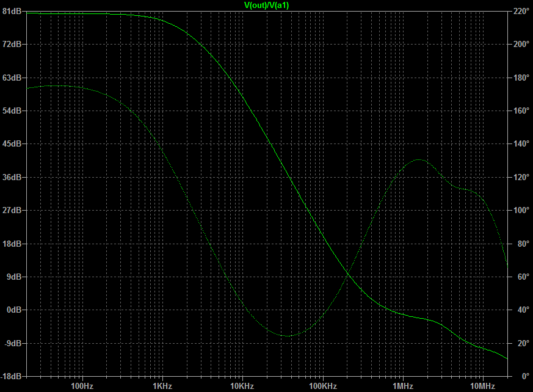The height and width of the screenshot is (392, 533).
Task: Click the 160° phase axis label
Action: (521, 111)
